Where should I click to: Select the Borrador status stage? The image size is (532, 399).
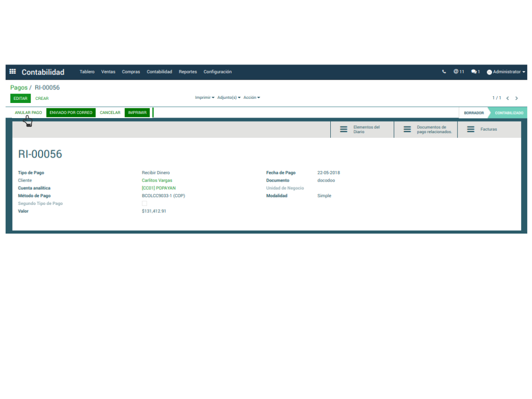pyautogui.click(x=474, y=113)
